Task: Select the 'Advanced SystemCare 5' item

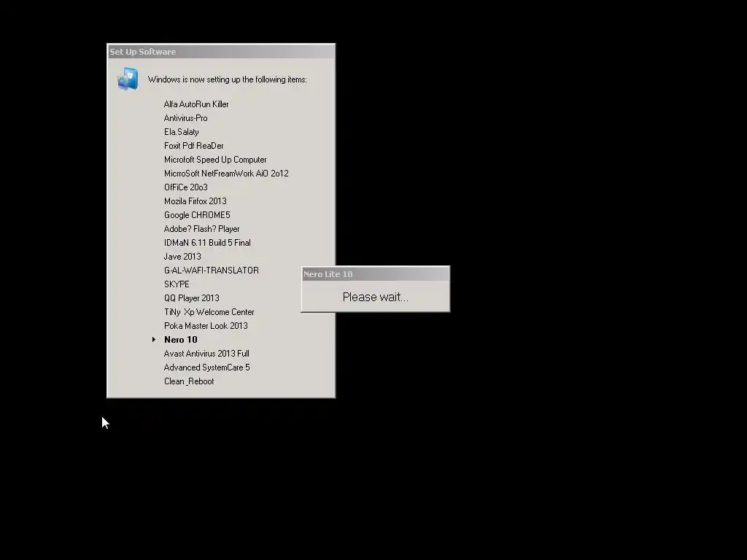Action: click(206, 367)
